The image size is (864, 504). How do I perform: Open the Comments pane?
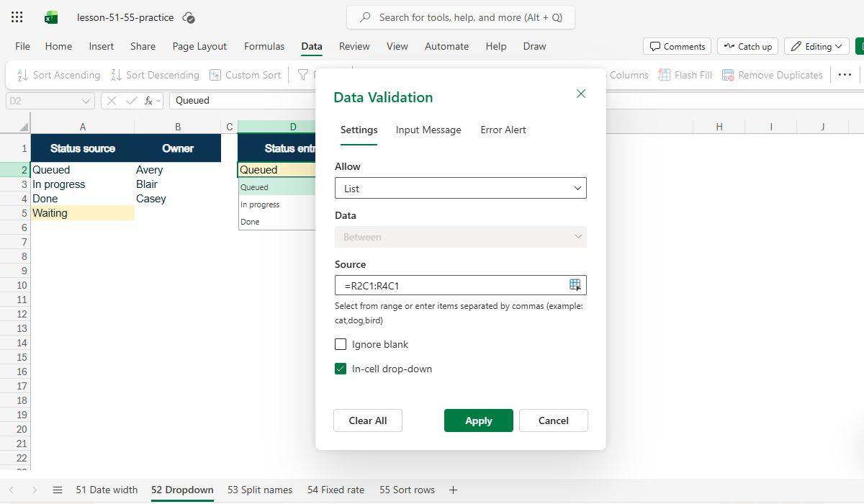pyautogui.click(x=677, y=46)
